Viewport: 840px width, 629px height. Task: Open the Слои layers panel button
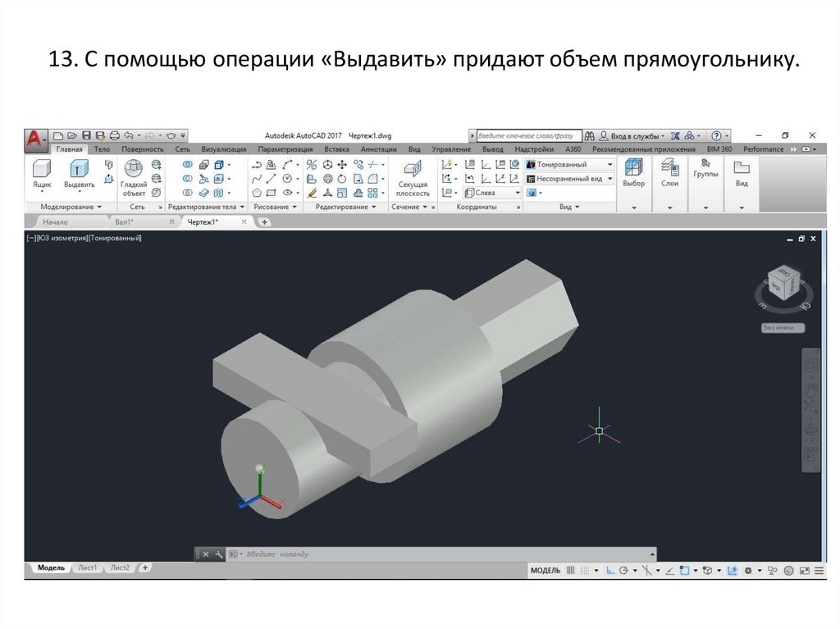[669, 183]
